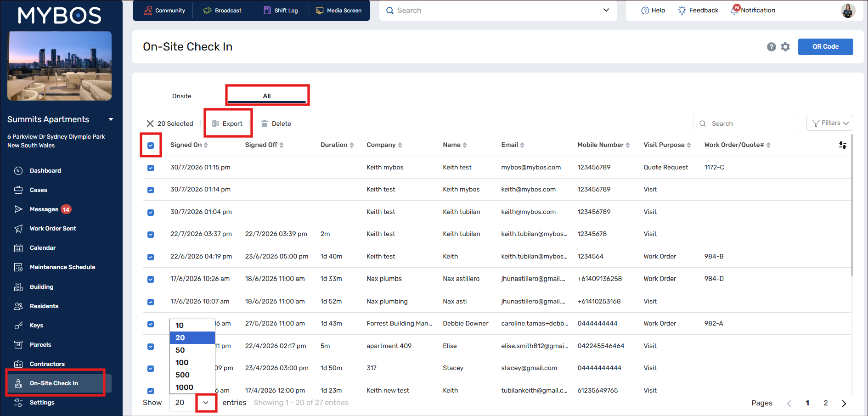Click the Help question mark icon in header
The image size is (868, 416).
645,11
